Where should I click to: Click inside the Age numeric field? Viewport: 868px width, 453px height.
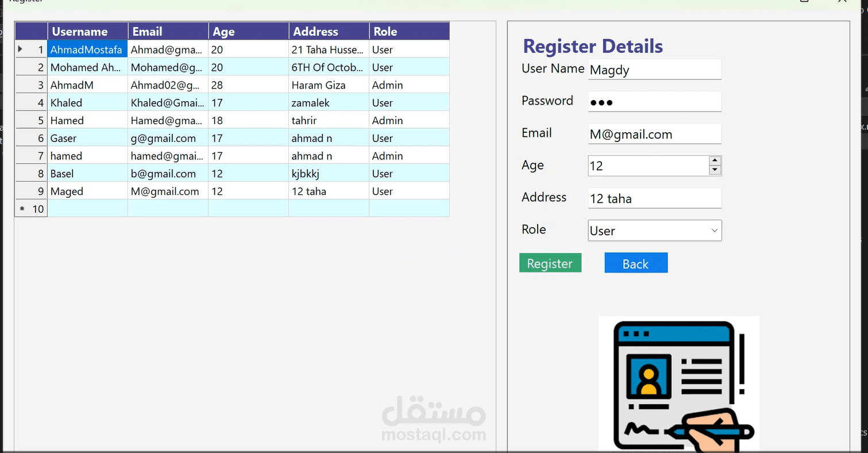[649, 166]
